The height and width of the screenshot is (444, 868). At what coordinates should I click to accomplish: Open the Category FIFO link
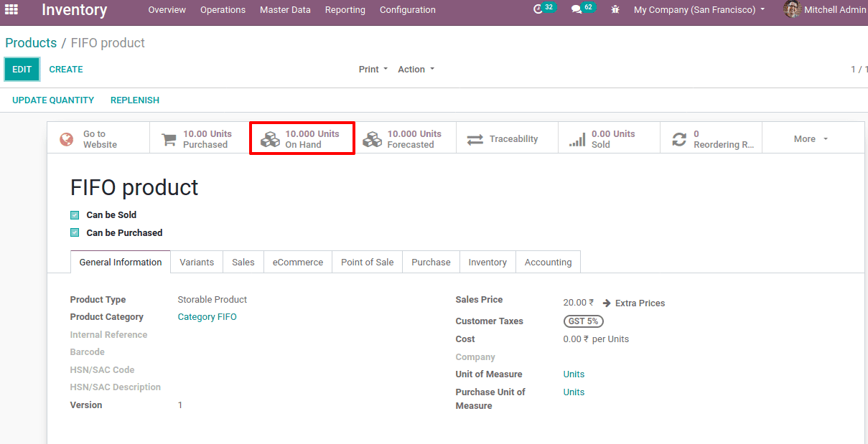pos(207,317)
